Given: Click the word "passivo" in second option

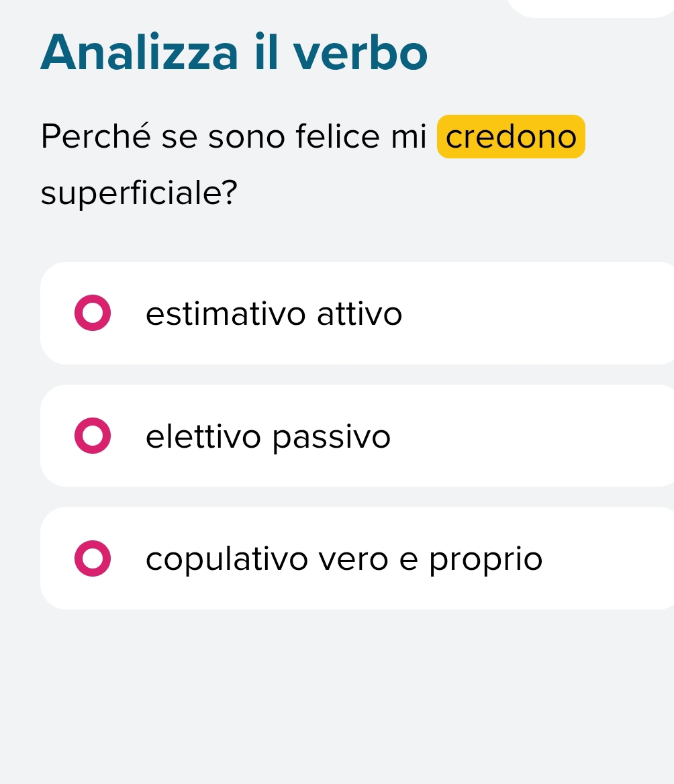Looking at the screenshot, I should (332, 438).
